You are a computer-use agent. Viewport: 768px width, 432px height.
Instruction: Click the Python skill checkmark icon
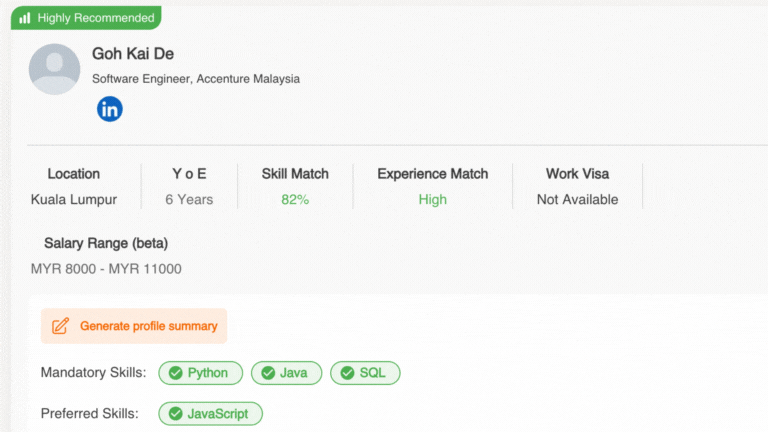coord(175,373)
